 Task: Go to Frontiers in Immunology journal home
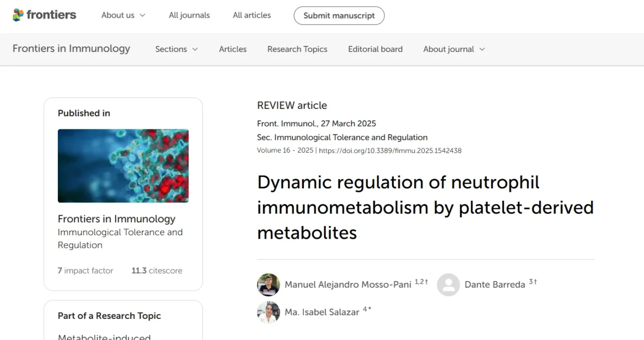click(71, 49)
